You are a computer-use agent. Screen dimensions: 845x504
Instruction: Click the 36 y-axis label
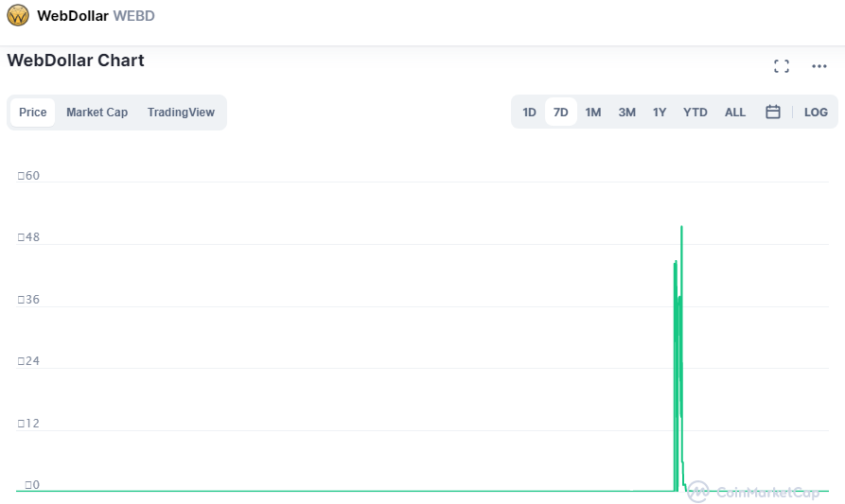28,300
